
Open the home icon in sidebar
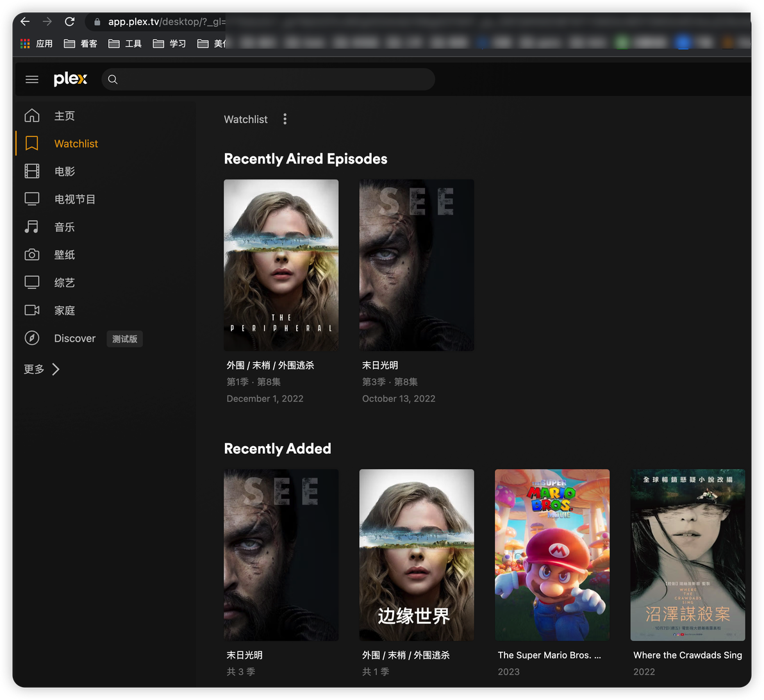point(31,116)
